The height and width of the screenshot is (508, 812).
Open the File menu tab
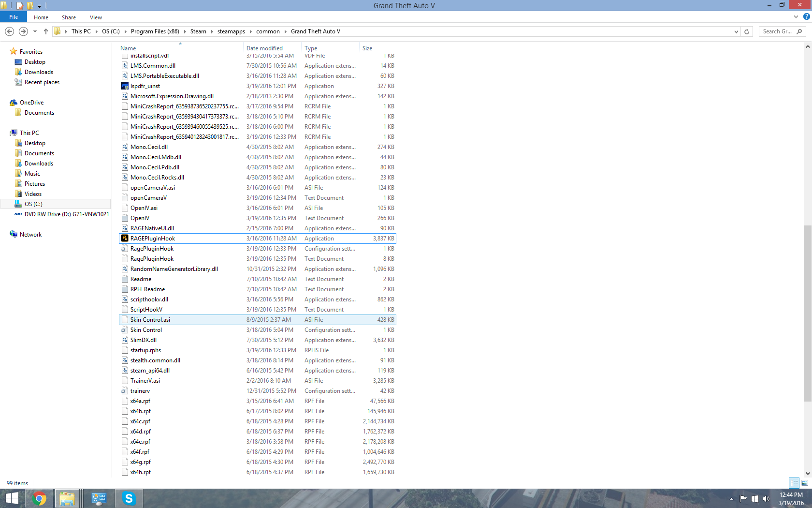pos(14,17)
